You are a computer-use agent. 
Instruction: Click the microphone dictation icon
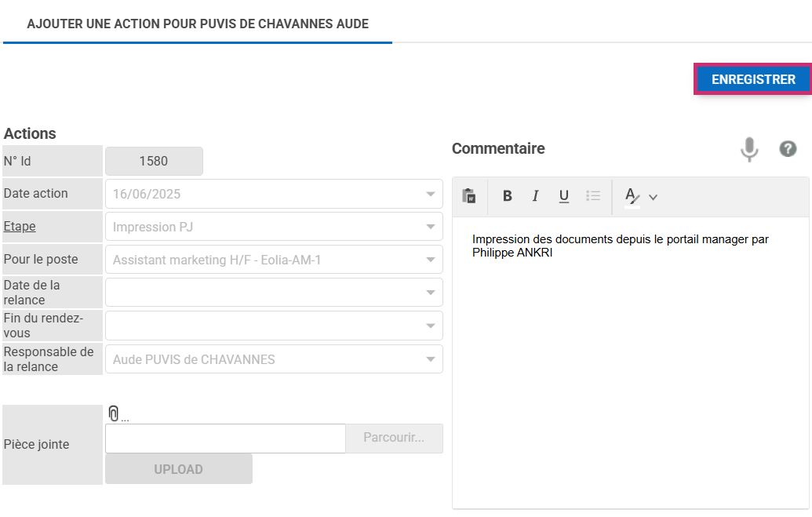coord(749,148)
